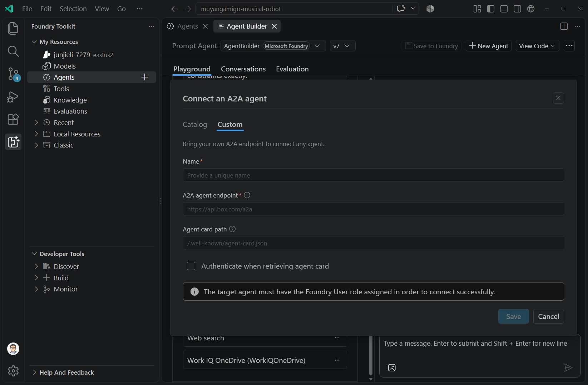588x385 pixels.
Task: Open the Copilot chat dropdown chevron
Action: click(413, 9)
